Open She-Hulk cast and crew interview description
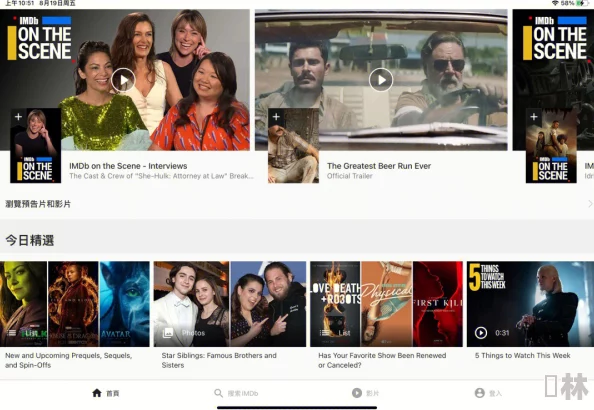The height and width of the screenshot is (410, 594). (x=161, y=176)
